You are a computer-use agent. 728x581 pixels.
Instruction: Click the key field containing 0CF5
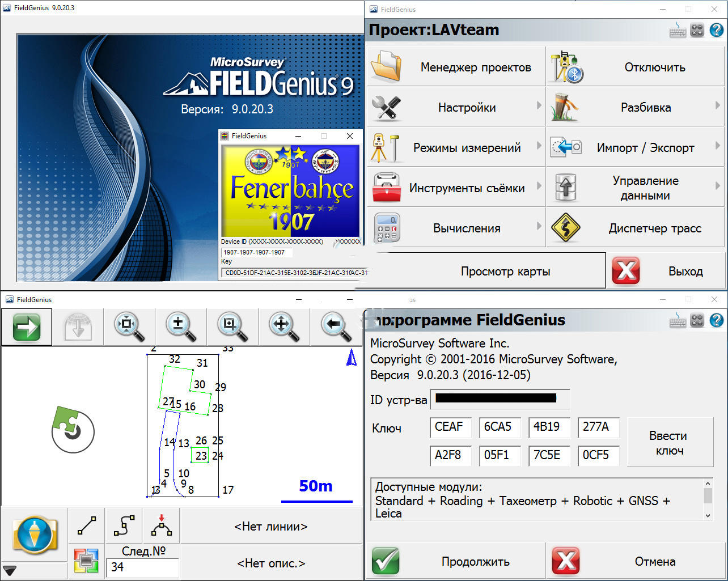[598, 455]
